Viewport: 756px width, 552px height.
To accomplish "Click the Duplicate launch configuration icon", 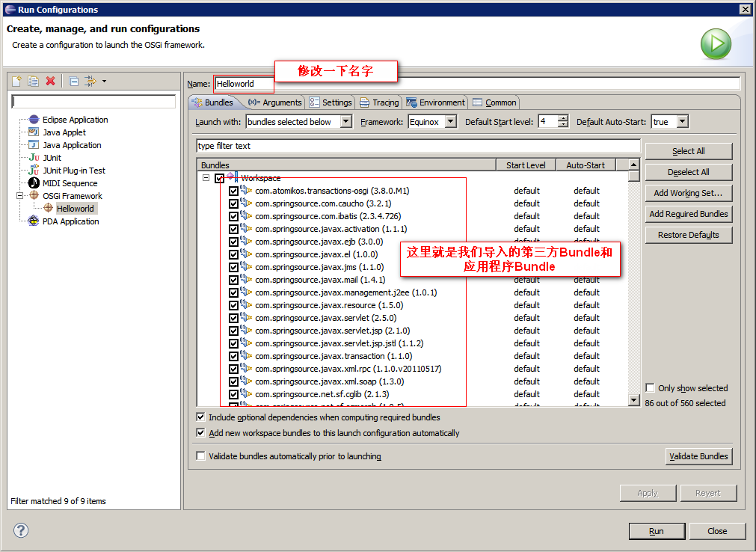I will (33, 81).
